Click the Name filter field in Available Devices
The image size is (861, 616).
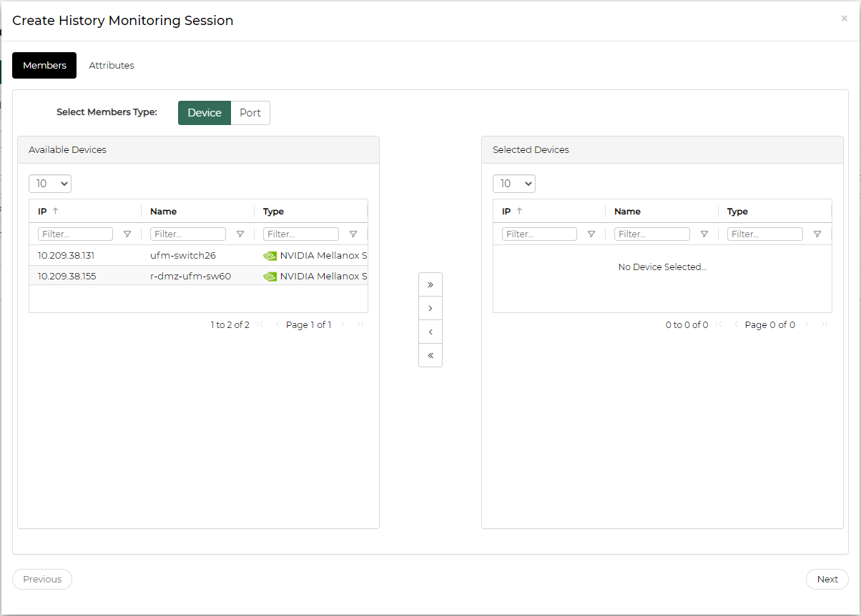point(188,234)
